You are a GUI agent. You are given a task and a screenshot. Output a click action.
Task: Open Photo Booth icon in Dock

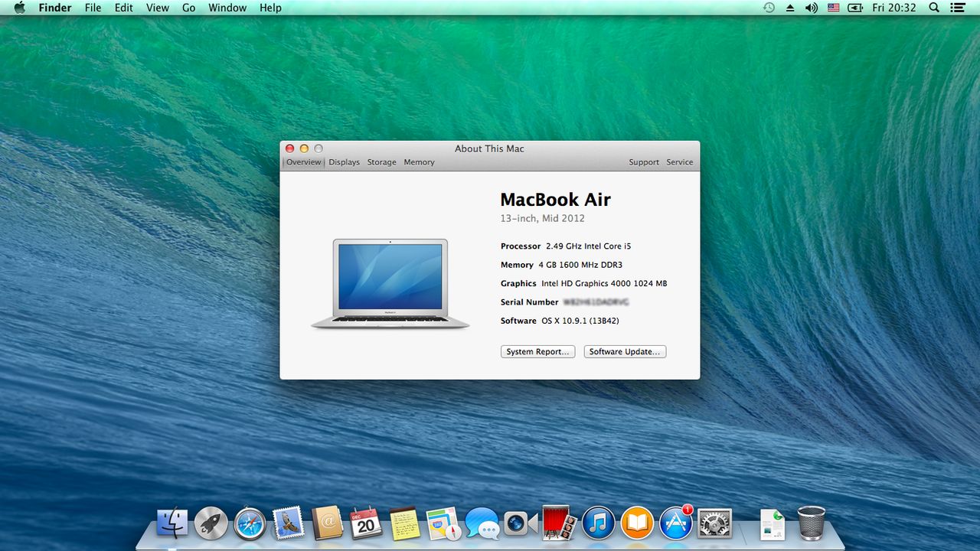(560, 523)
